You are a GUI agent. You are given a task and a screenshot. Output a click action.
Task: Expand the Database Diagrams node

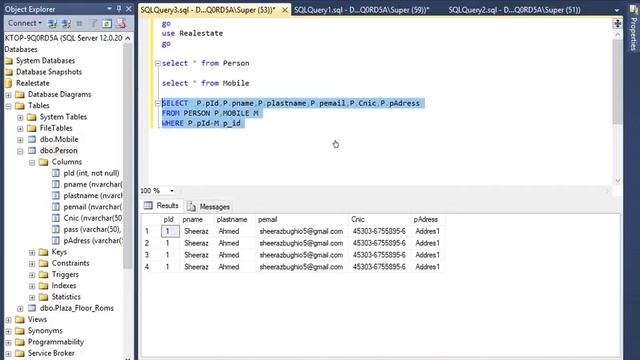click(x=9, y=95)
